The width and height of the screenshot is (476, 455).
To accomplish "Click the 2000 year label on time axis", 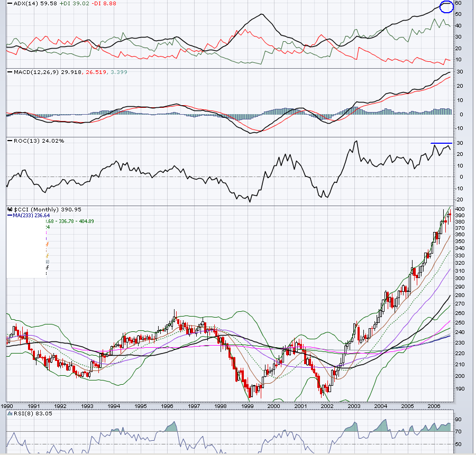I will click(273, 406).
